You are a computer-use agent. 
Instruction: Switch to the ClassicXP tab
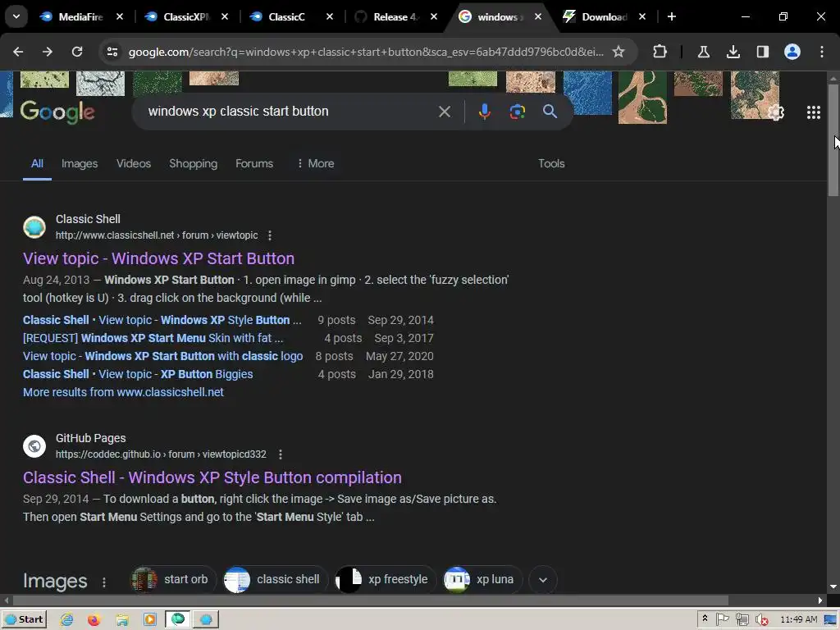click(x=185, y=16)
